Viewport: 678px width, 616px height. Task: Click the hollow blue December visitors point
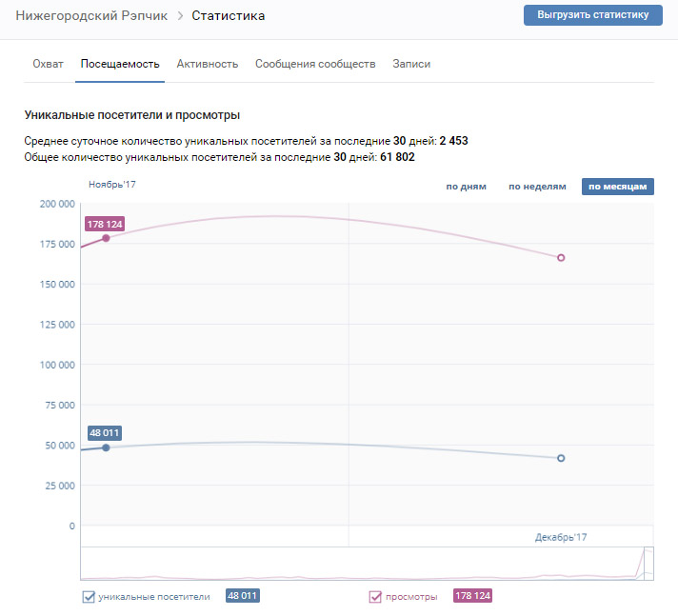click(x=561, y=458)
